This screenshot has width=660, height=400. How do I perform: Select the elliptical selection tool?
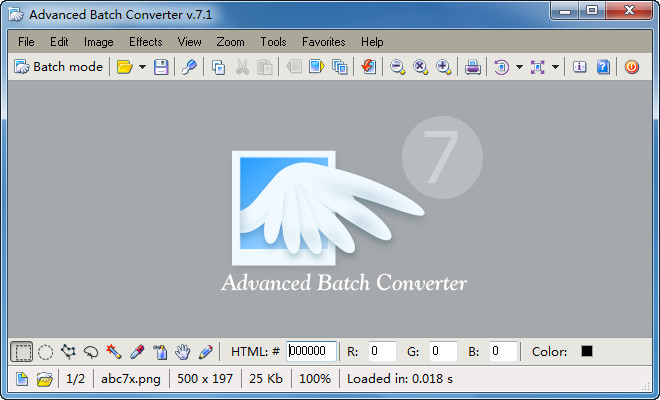pyautogui.click(x=45, y=352)
